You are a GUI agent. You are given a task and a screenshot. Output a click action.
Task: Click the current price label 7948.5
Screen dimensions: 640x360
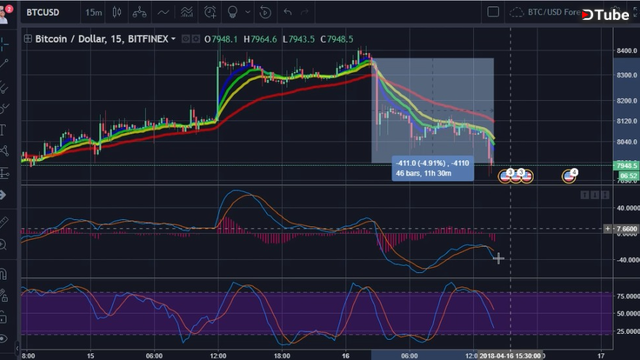(x=626, y=165)
